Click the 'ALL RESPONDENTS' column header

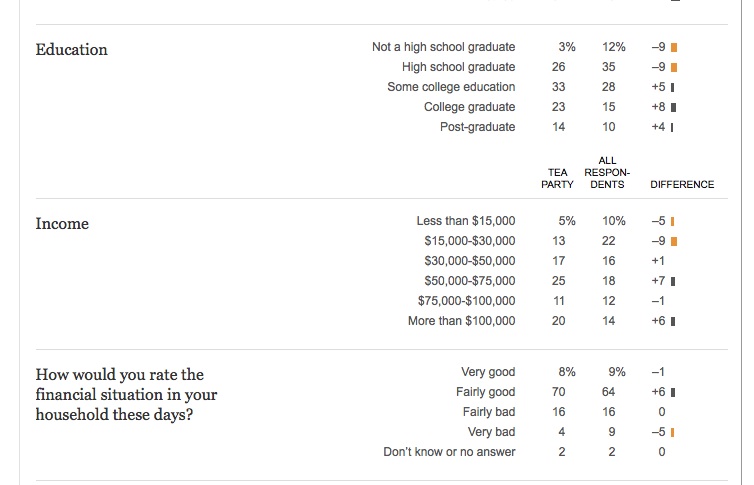605,172
